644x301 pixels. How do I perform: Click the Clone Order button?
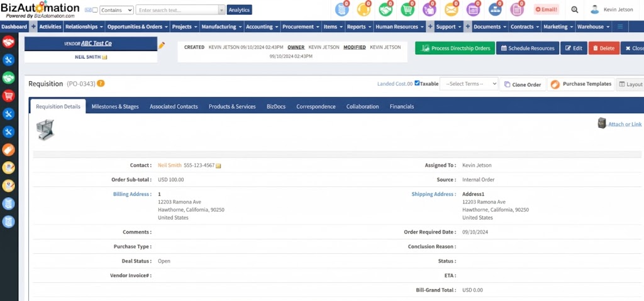click(523, 84)
